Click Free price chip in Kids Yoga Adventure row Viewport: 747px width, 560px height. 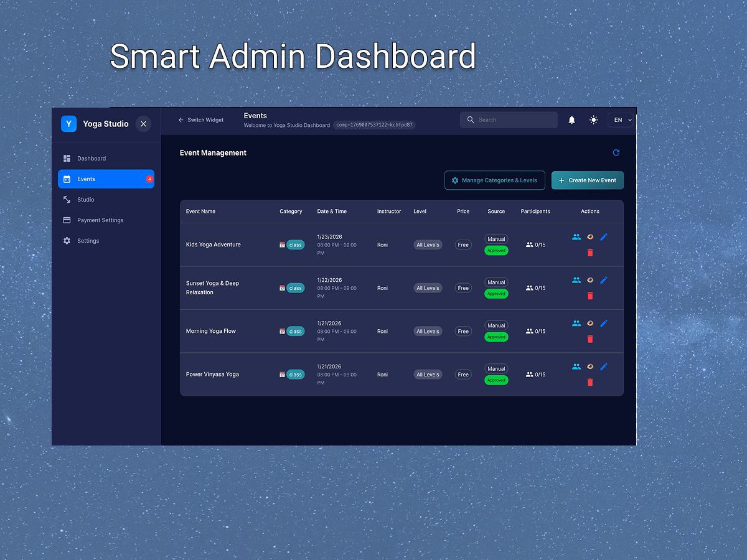463,245
